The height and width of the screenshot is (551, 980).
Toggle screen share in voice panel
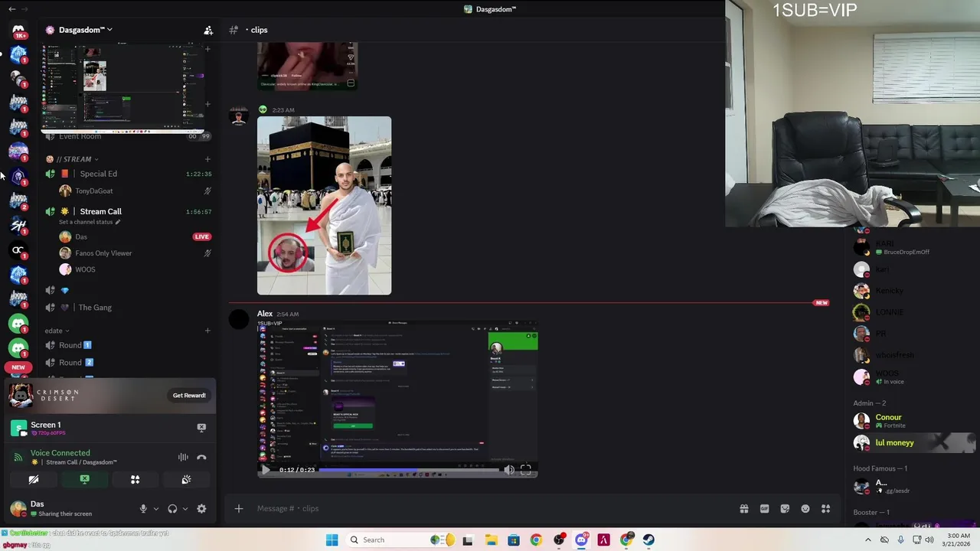point(85,480)
